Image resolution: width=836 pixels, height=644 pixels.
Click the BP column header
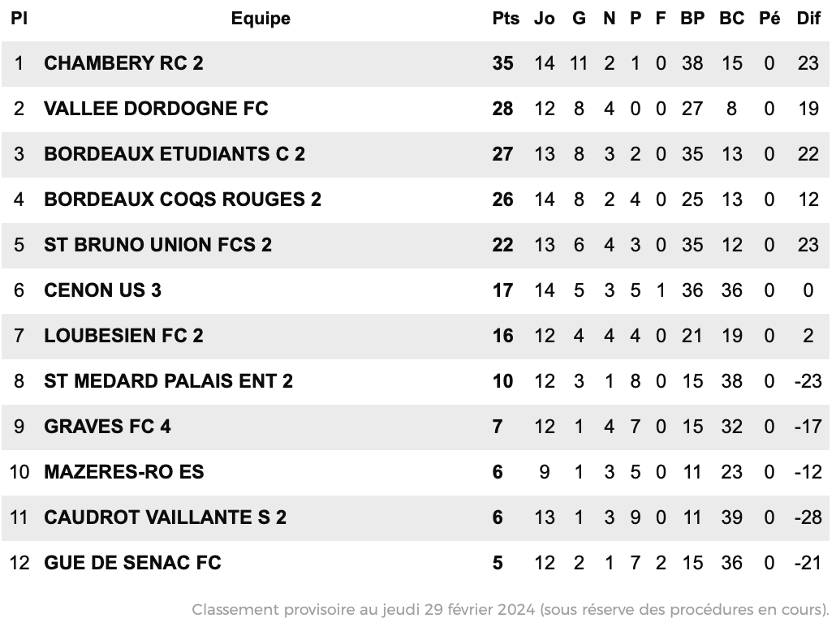pos(692,19)
